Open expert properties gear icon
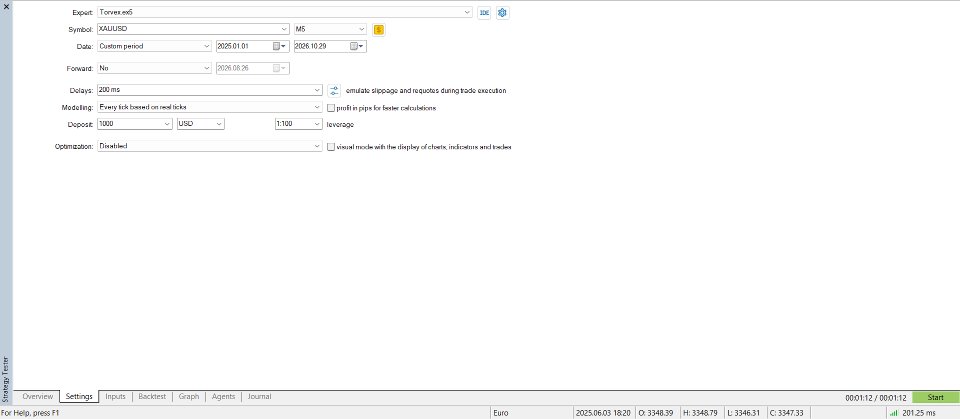 coord(503,12)
